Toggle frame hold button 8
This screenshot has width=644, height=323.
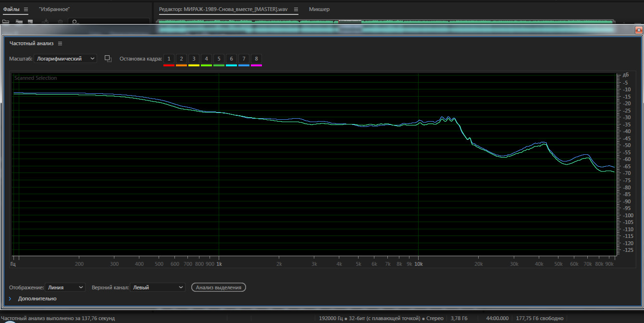(x=256, y=59)
